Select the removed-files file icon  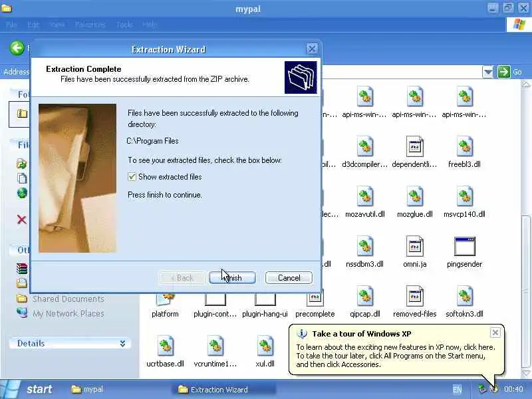tap(414, 296)
